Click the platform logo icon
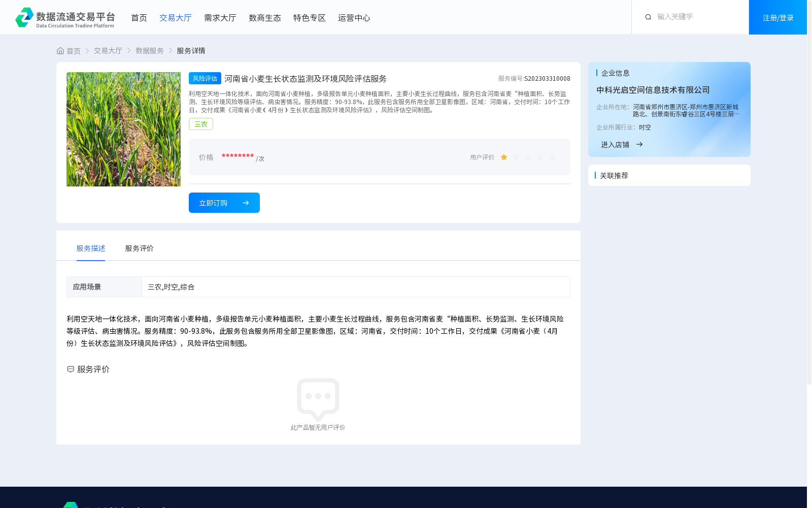Screen dimensions: 812x508 coord(24,17)
